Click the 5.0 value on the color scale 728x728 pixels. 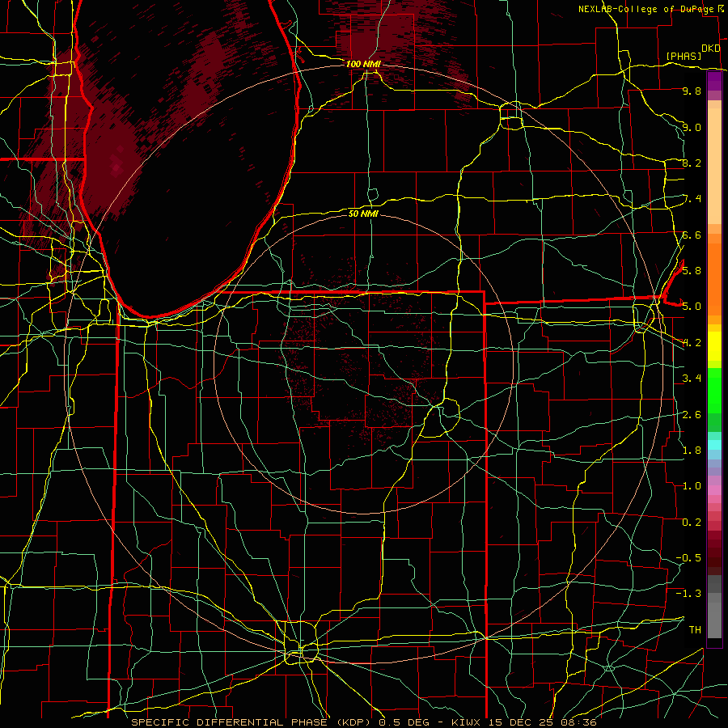(692, 307)
